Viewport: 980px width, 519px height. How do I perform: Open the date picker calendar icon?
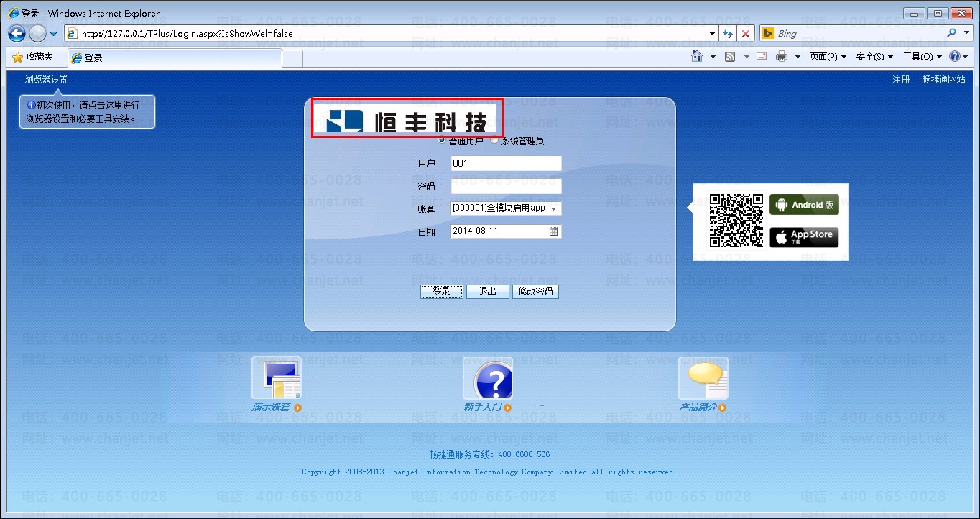pos(554,231)
